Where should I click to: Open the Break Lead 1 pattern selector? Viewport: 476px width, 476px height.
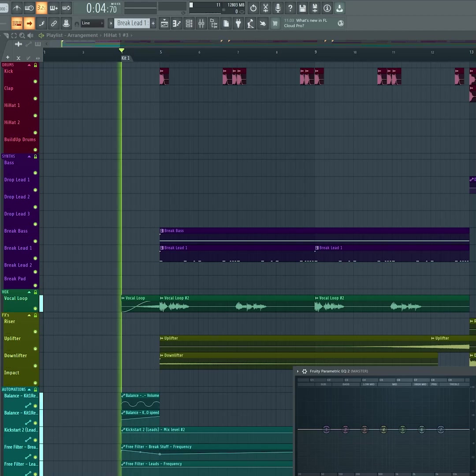(132, 23)
